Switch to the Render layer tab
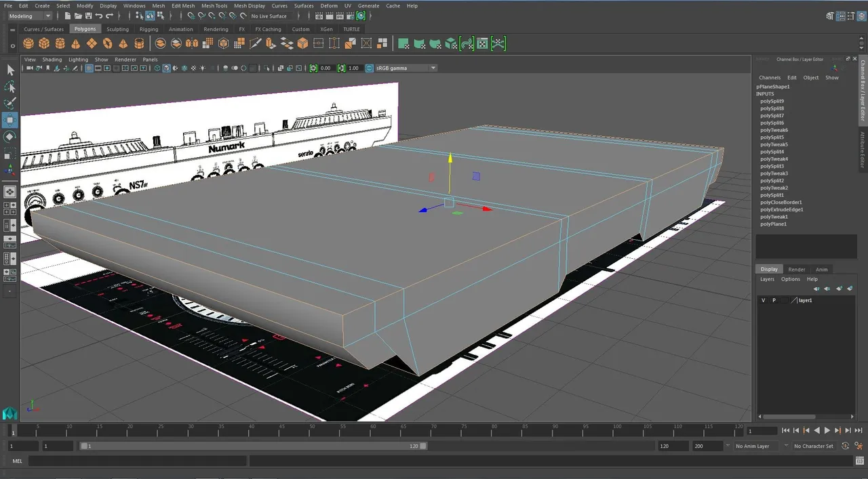Image resolution: width=868 pixels, height=479 pixels. tap(797, 269)
